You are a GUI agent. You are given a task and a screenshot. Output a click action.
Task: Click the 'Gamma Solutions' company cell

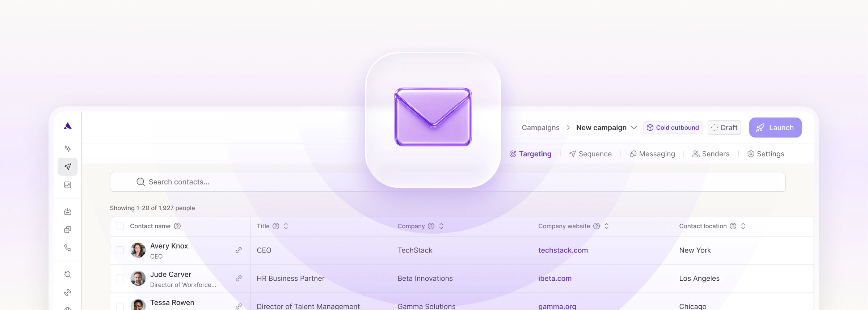(426, 306)
